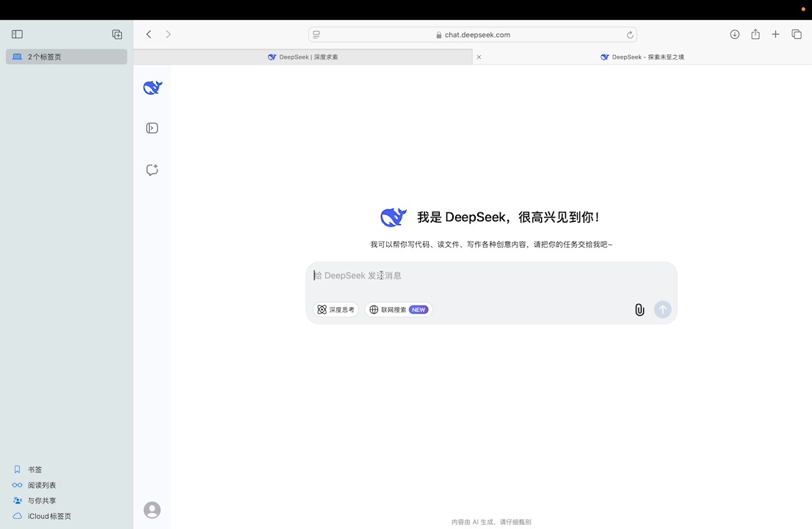
Task: Show tab overview grid
Action: click(x=797, y=35)
